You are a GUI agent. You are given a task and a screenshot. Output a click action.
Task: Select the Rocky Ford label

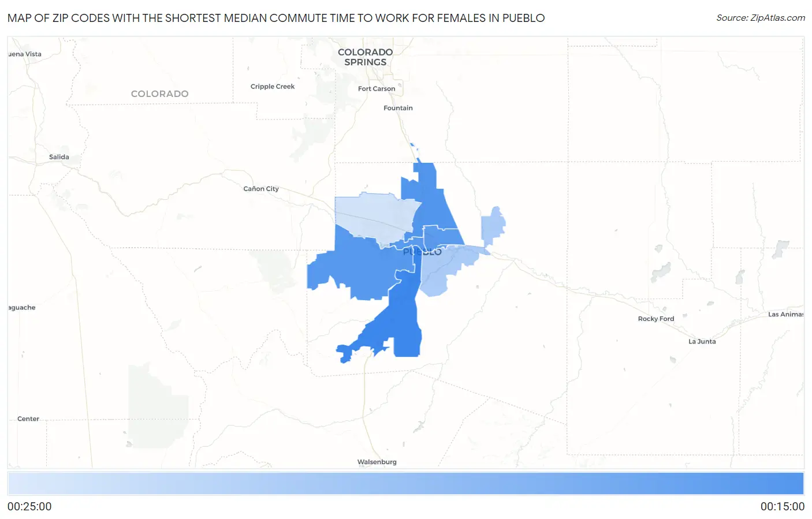pos(656,319)
